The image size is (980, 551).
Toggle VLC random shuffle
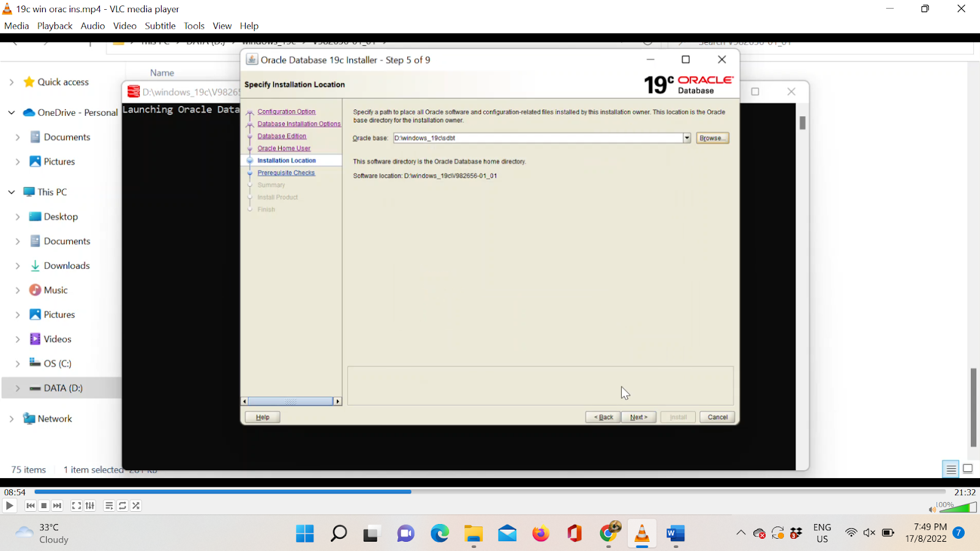[136, 506]
